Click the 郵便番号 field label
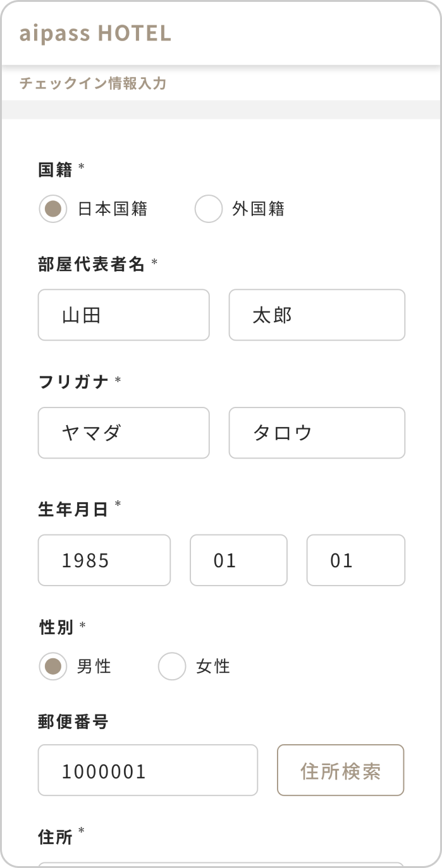 click(x=73, y=721)
